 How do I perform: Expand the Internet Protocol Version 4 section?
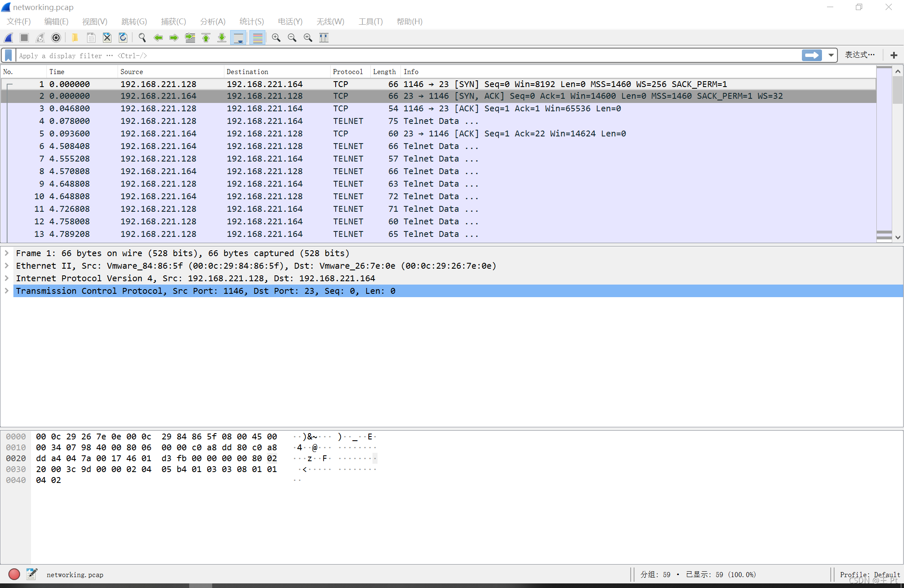[x=6, y=278]
